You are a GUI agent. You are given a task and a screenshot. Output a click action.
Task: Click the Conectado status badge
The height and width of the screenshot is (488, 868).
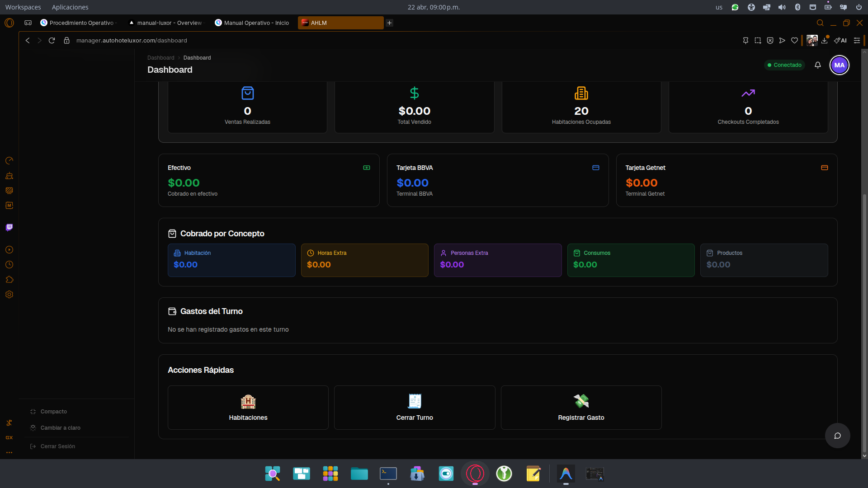(784, 65)
